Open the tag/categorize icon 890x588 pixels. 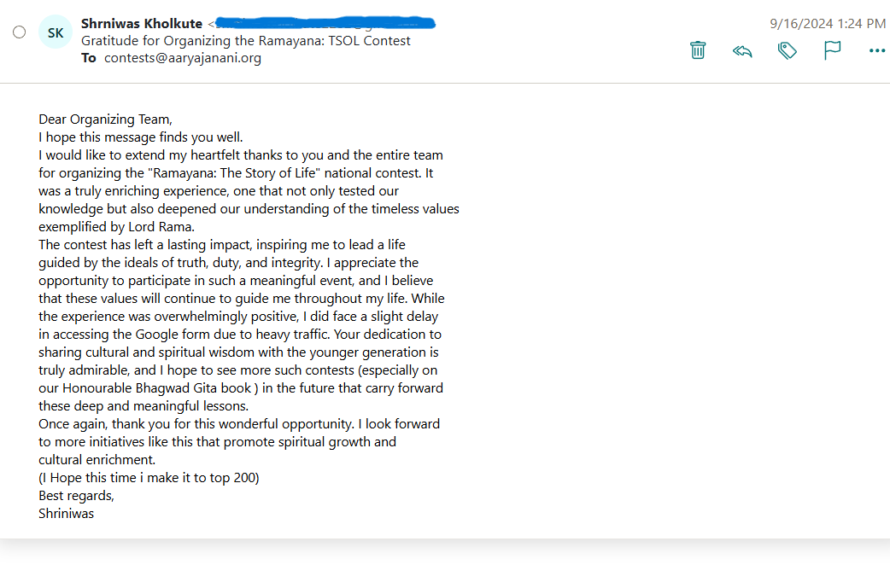(x=788, y=50)
